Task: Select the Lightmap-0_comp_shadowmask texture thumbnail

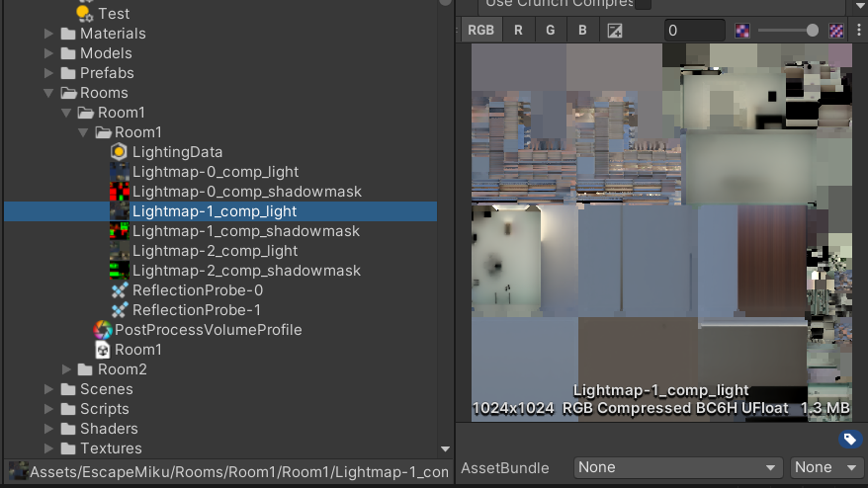Action: [120, 192]
